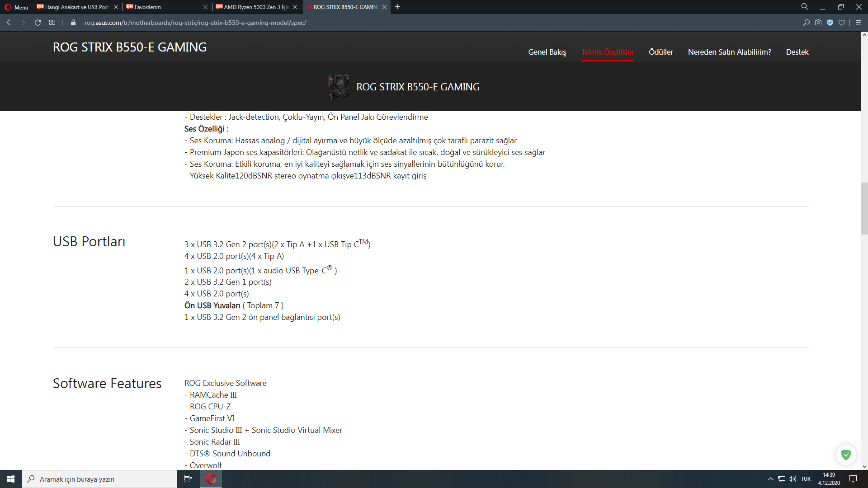Image resolution: width=868 pixels, height=488 pixels.
Task: Open the Genel Bakış page link
Action: click(x=547, y=52)
